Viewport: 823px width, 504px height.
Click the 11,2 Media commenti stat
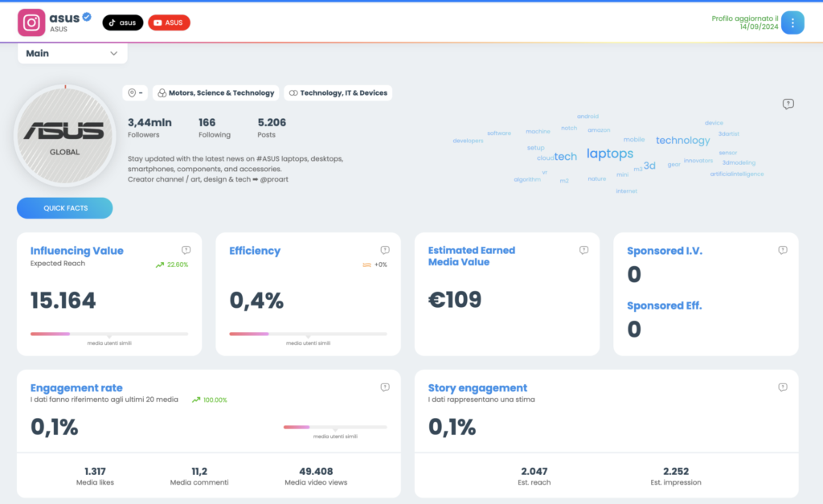click(x=199, y=476)
